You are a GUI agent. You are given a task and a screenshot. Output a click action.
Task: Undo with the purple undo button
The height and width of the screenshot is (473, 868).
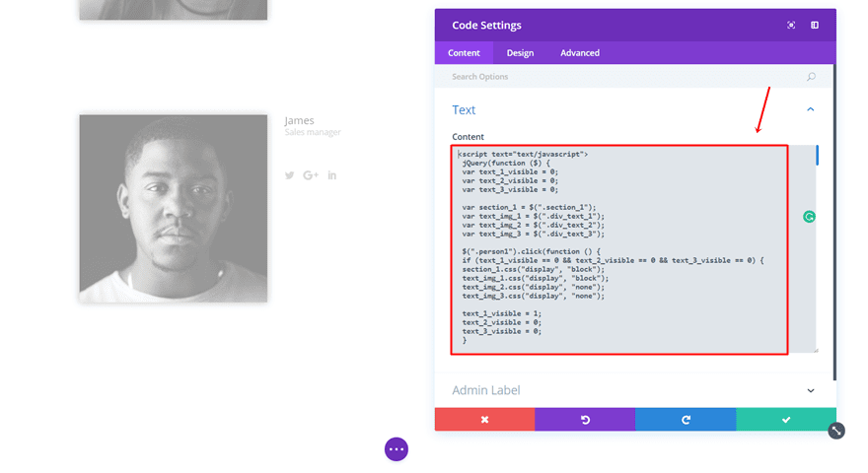coord(585,420)
